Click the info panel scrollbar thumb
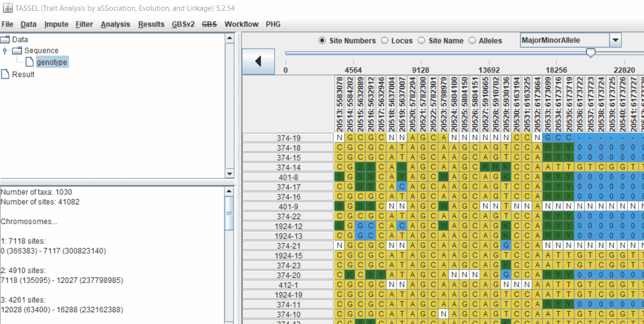644x324 pixels. click(229, 213)
